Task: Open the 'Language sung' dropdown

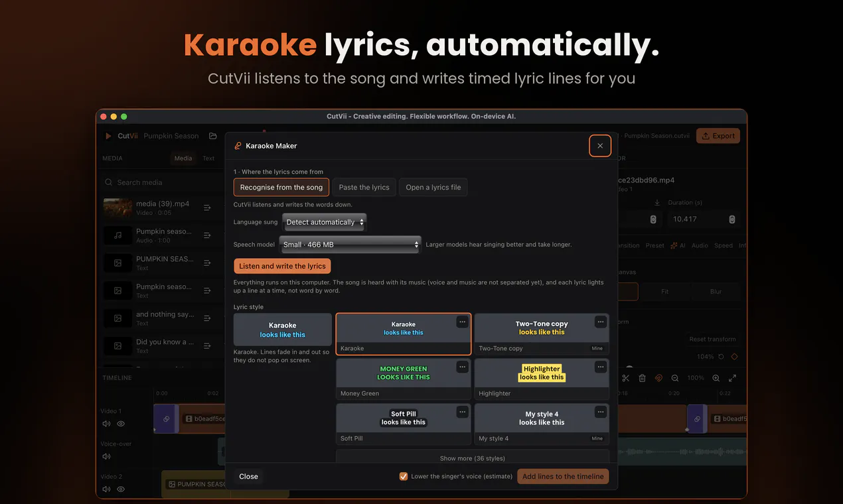Action: click(325, 222)
